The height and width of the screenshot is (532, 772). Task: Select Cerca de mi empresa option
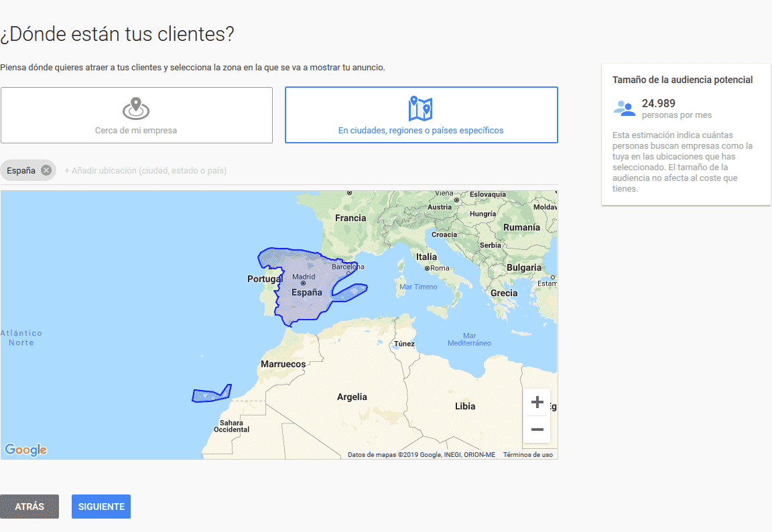[x=137, y=115]
